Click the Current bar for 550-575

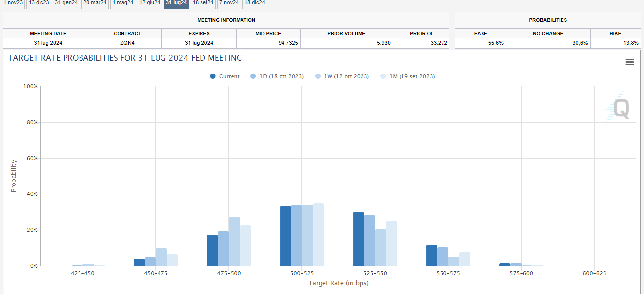[x=432, y=256]
